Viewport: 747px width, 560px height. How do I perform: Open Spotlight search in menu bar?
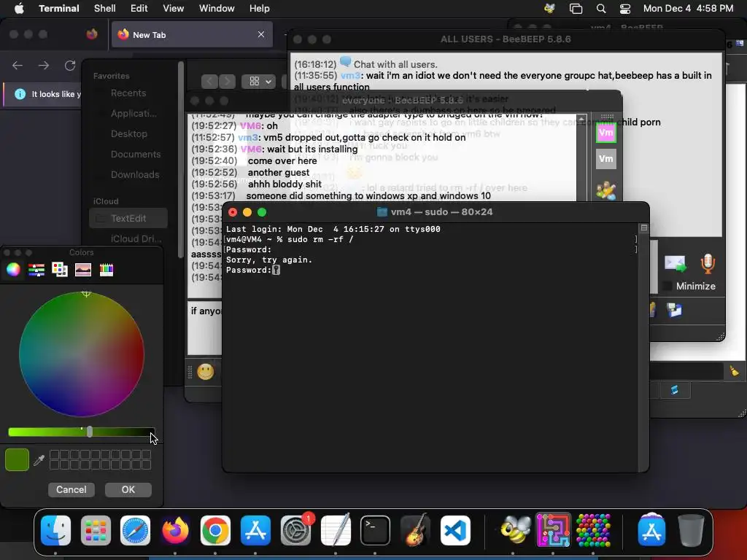(x=601, y=9)
